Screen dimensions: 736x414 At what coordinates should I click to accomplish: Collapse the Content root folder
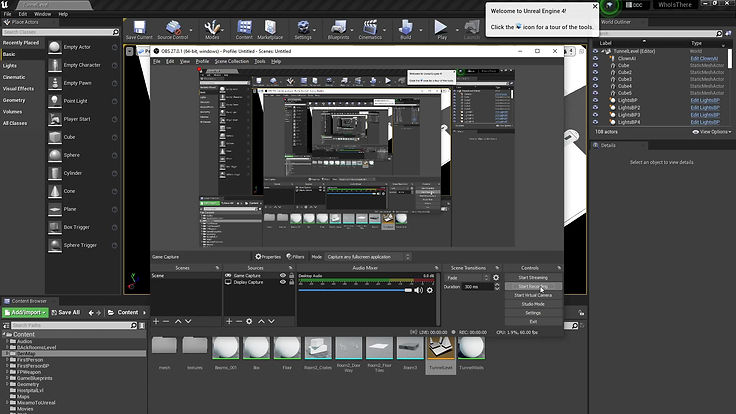[x=4, y=334]
